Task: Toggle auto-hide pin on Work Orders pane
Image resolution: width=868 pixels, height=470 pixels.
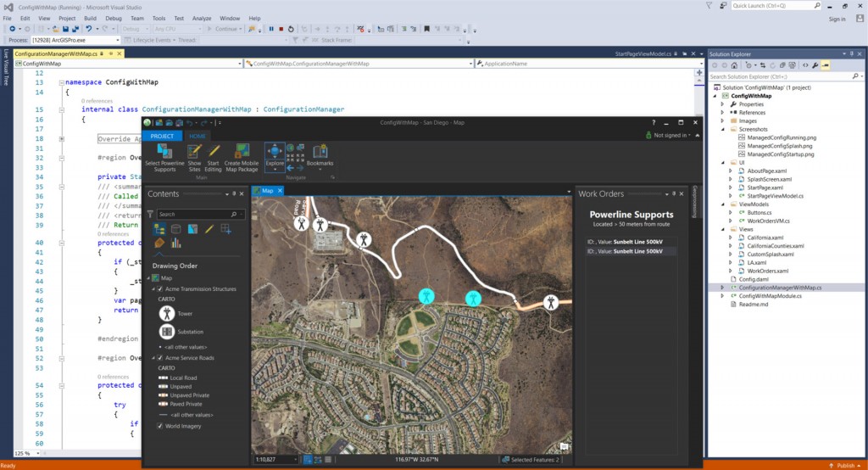Action: 674,194
